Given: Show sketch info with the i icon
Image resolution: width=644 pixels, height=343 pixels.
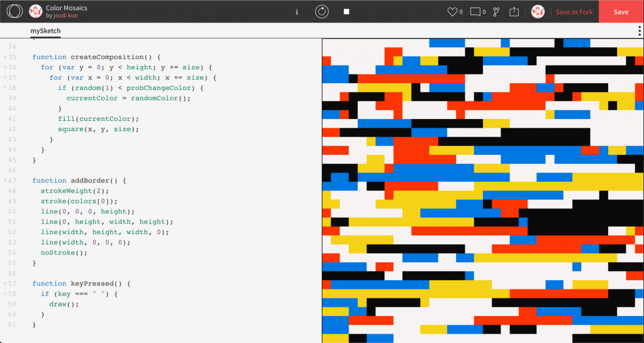Looking at the screenshot, I should click(x=297, y=12).
